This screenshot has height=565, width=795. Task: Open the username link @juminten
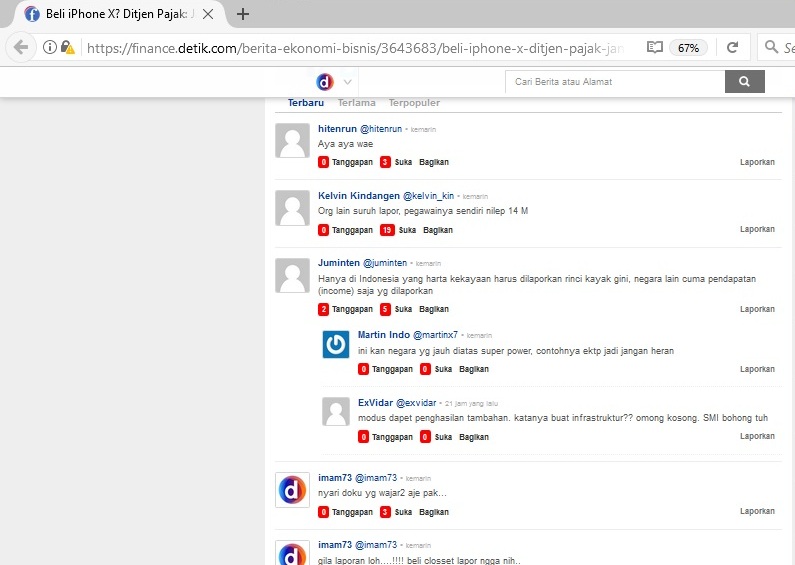(385, 262)
